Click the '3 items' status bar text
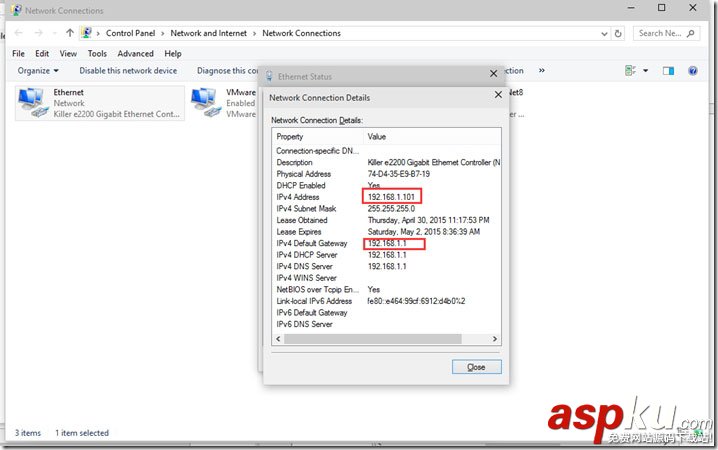The height and width of the screenshot is (450, 718). pyautogui.click(x=28, y=433)
